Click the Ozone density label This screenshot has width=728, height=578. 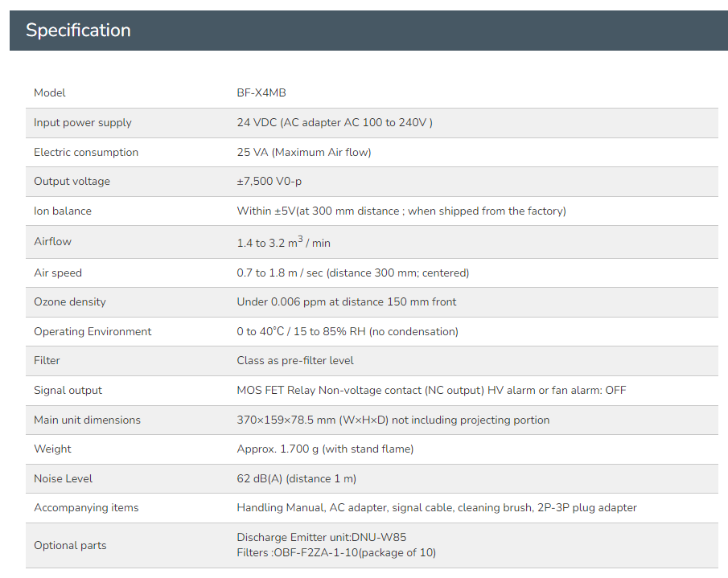point(70,302)
